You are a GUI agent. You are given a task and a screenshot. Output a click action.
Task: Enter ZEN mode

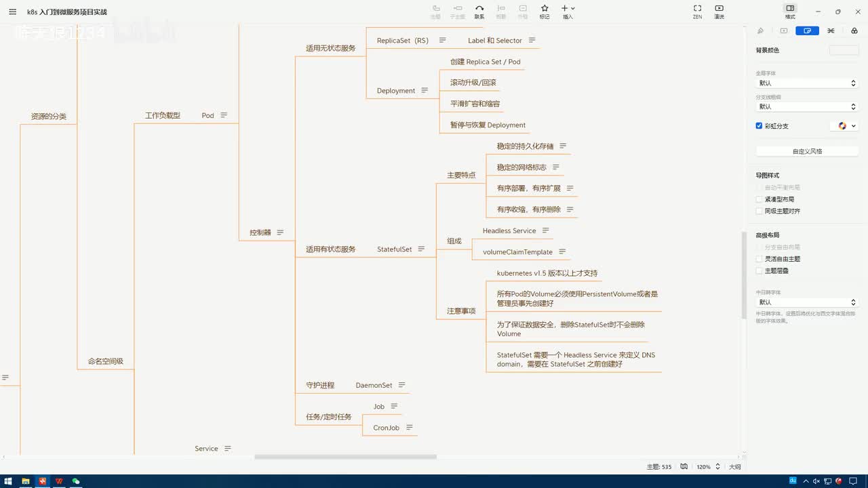[x=697, y=12]
